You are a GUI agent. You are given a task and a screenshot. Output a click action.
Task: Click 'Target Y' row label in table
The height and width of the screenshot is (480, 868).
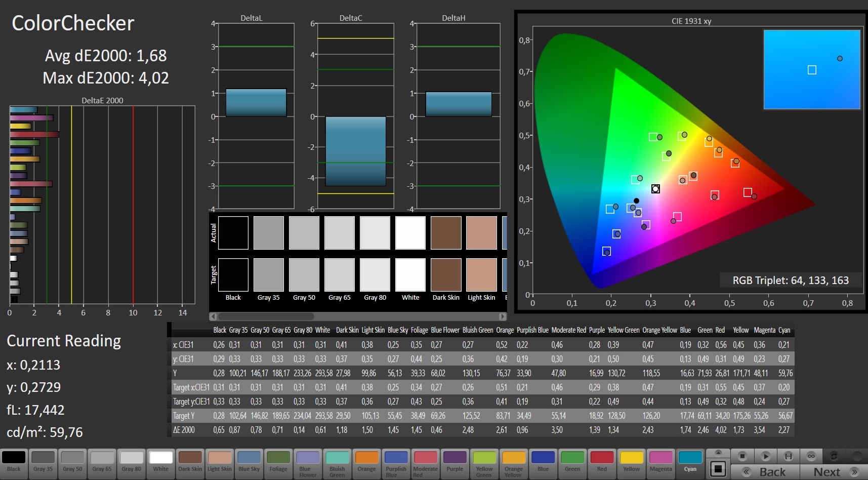pos(184,416)
